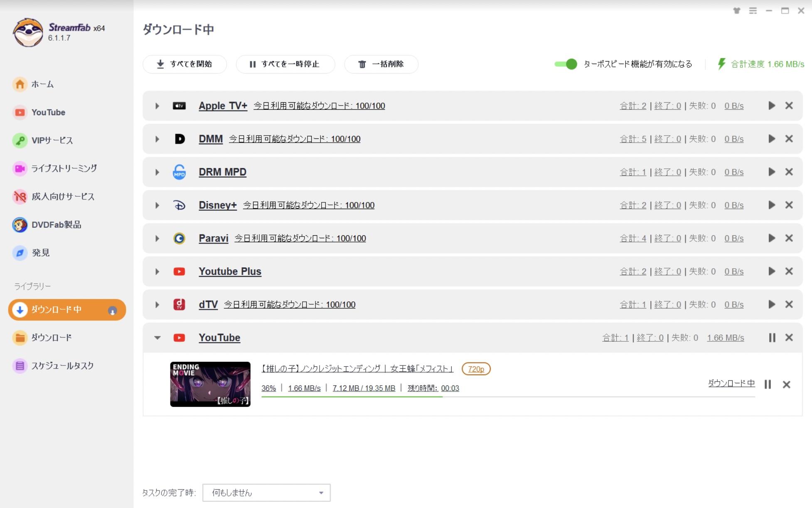Cancel the メフィスト video download
This screenshot has width=812, height=508.
pos(786,385)
